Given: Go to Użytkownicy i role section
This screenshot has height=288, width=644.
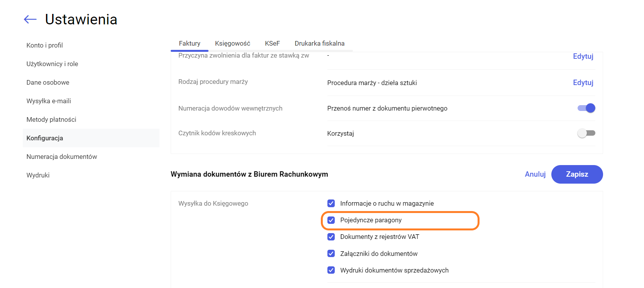Looking at the screenshot, I should (x=52, y=64).
